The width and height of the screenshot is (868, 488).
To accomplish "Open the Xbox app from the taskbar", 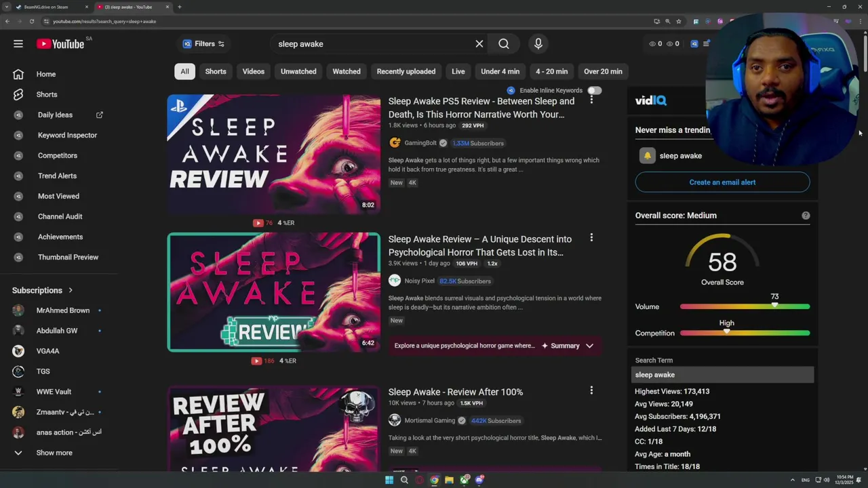I will pos(465,480).
